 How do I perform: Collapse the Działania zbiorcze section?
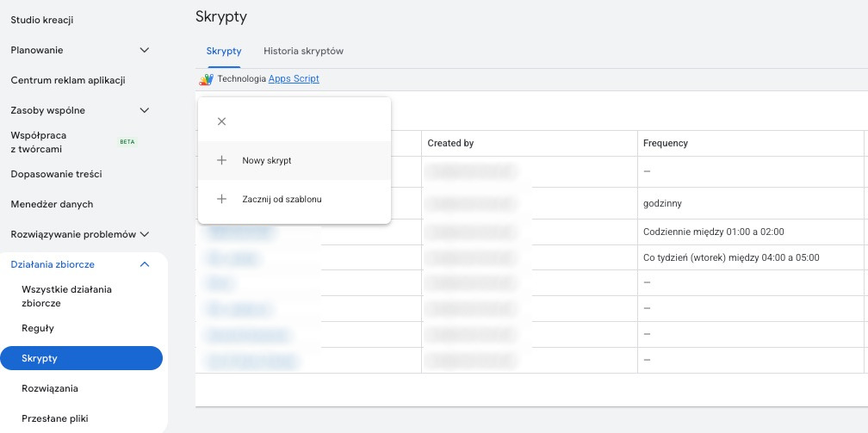coord(145,264)
